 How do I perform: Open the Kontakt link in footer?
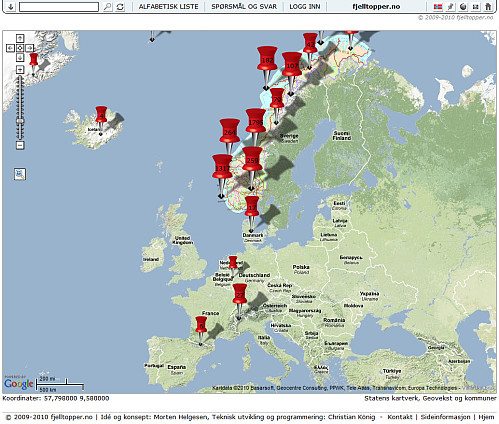pyautogui.click(x=400, y=417)
